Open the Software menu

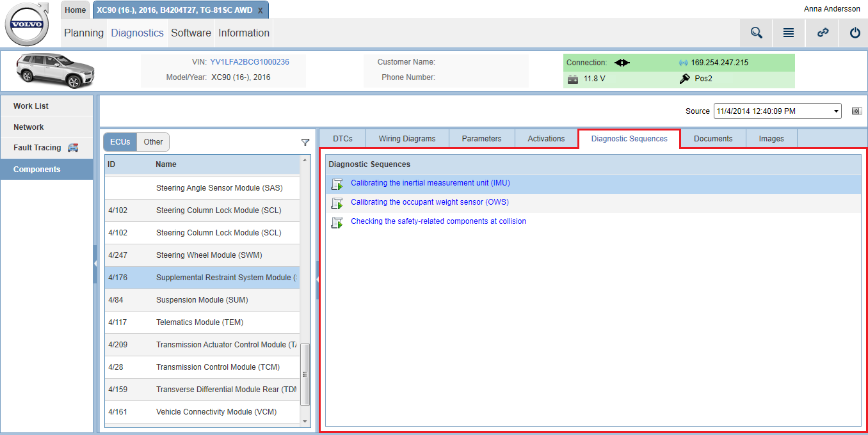point(191,33)
